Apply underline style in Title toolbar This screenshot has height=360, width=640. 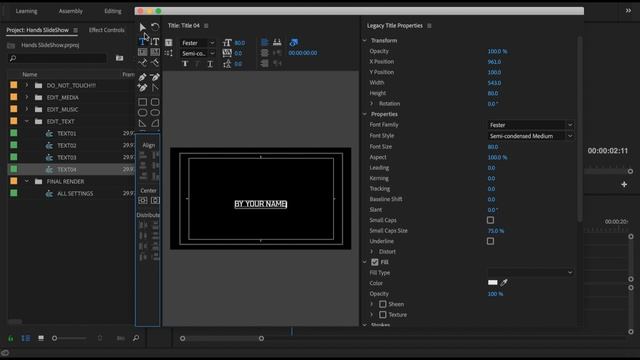[210, 64]
